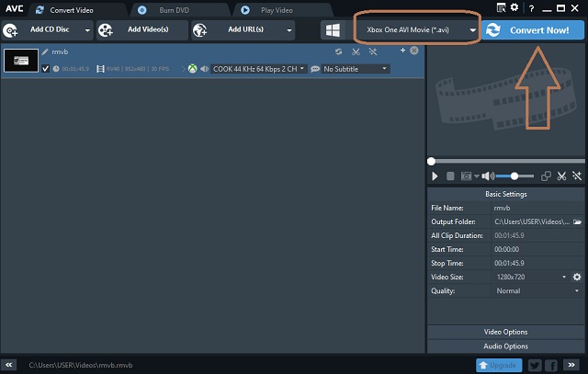Image resolution: width=588 pixels, height=374 pixels.
Task: Click the Upgrade button
Action: click(x=499, y=365)
